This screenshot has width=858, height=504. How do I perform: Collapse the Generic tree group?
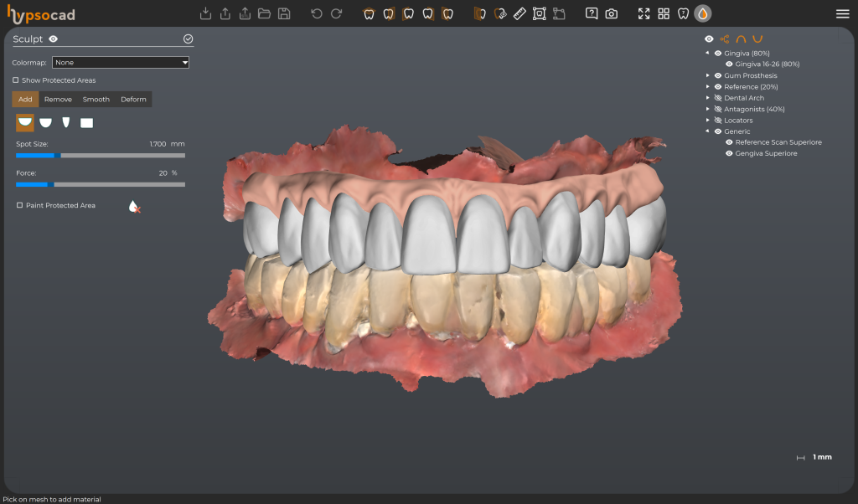coord(707,131)
